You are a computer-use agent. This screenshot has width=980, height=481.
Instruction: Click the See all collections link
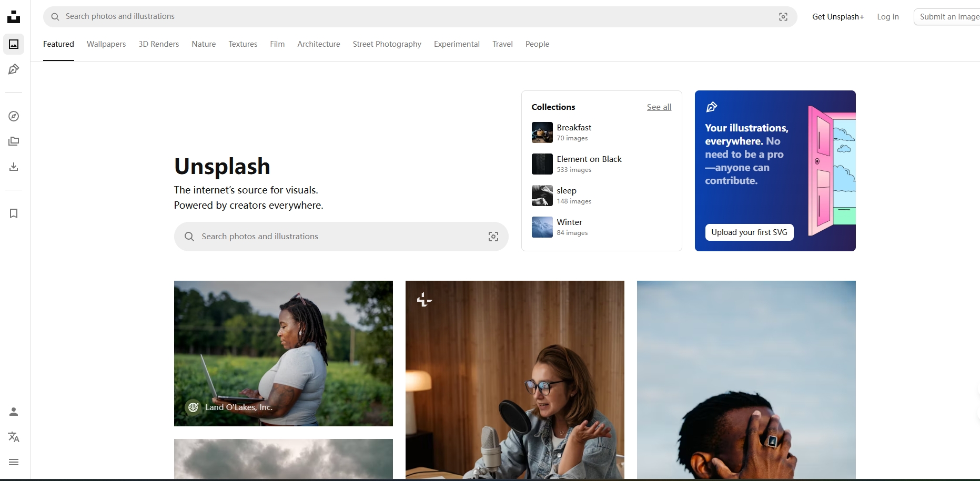[659, 107]
